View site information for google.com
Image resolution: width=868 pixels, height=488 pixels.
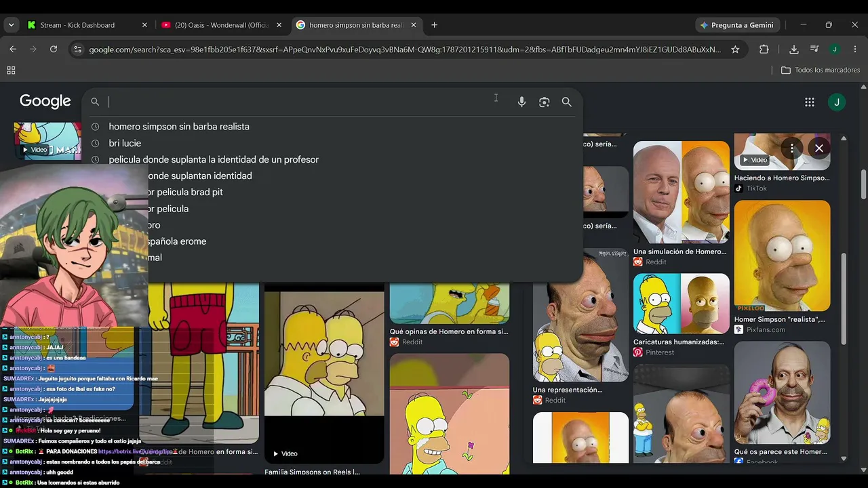(x=77, y=49)
